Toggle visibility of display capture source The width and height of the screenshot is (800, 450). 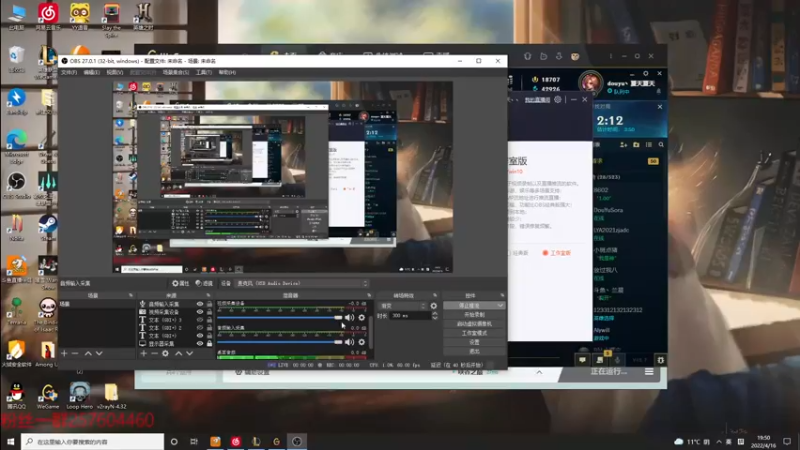pos(200,343)
